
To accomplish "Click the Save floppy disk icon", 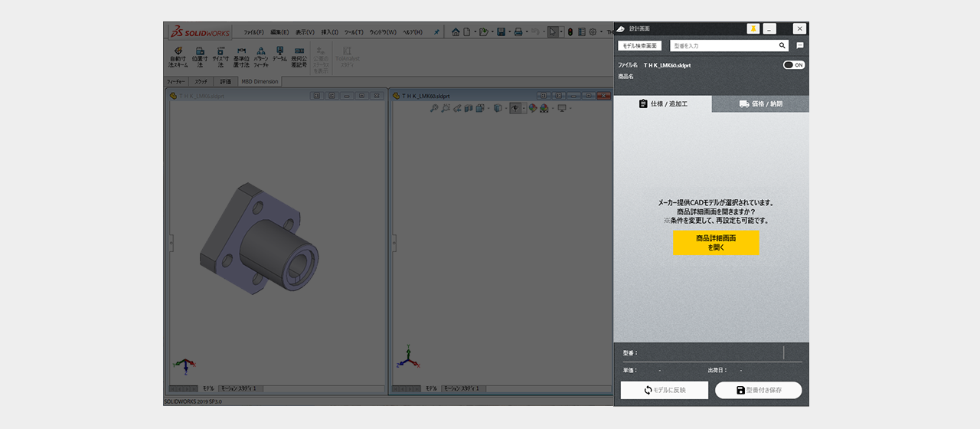I will pos(501,32).
